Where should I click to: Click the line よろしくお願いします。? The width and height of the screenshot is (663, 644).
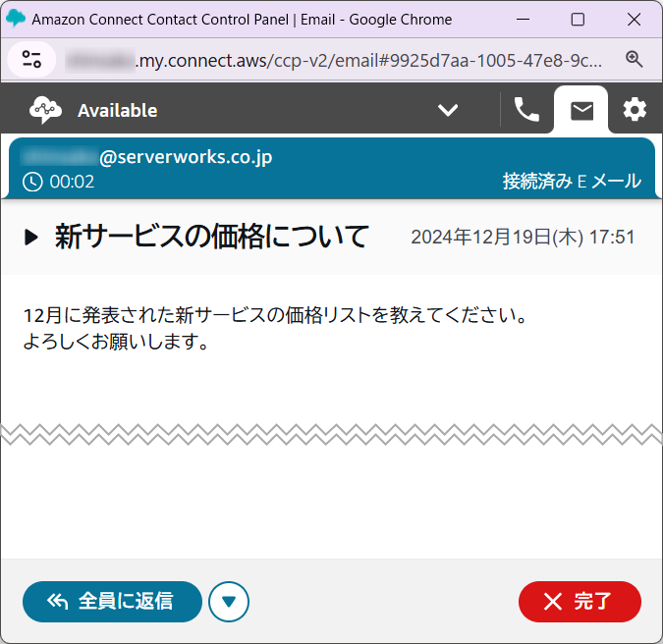tap(116, 342)
